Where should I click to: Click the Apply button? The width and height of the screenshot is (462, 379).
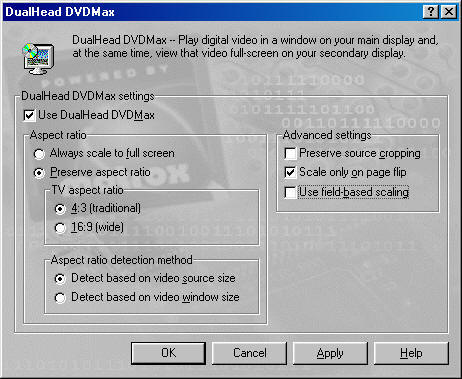click(x=330, y=353)
